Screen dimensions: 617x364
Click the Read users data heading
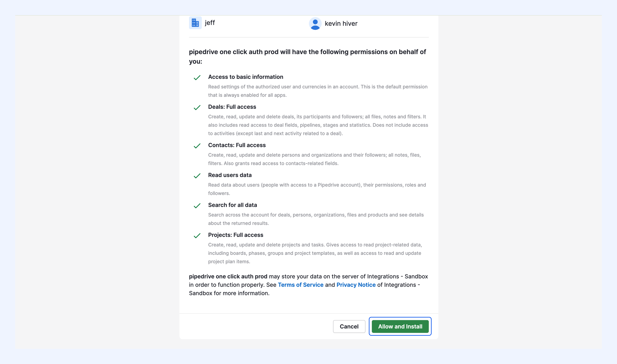(x=230, y=175)
